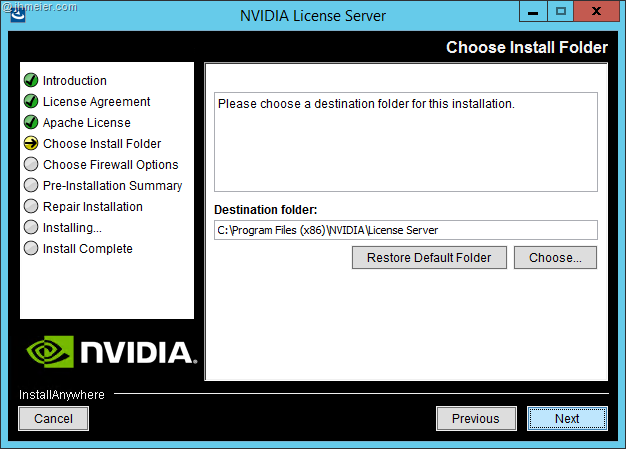Click the NVIDIA logo in the sidebar
626x449 pixels.
(107, 351)
